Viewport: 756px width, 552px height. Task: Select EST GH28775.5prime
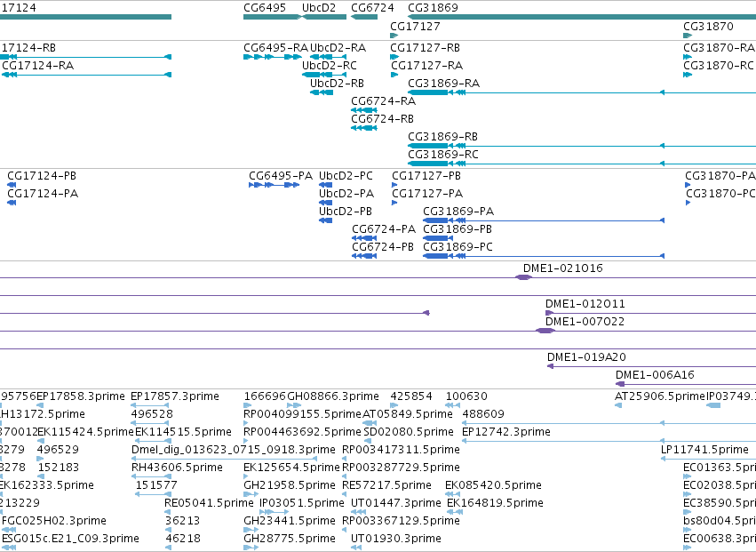pos(290,539)
